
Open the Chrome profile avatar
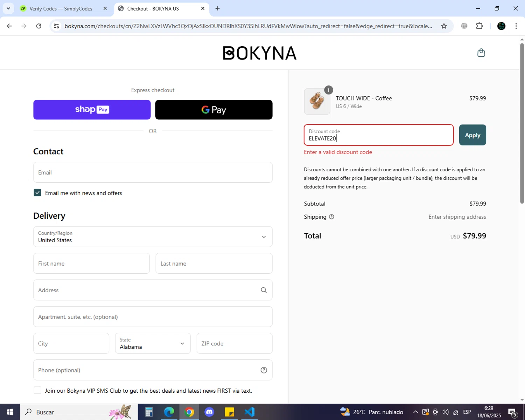[x=501, y=26]
